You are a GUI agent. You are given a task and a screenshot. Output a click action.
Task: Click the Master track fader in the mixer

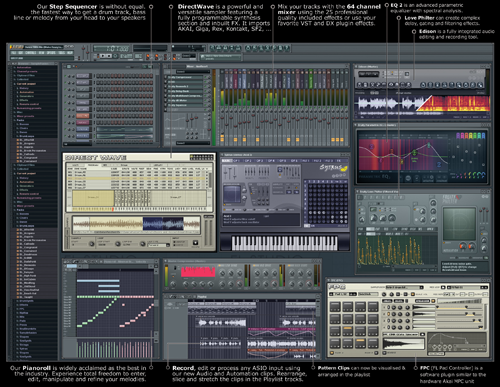click(222, 117)
